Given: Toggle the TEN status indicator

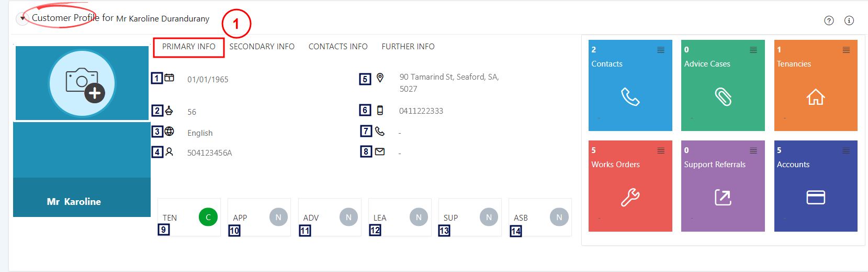Looking at the screenshot, I should click(x=208, y=217).
